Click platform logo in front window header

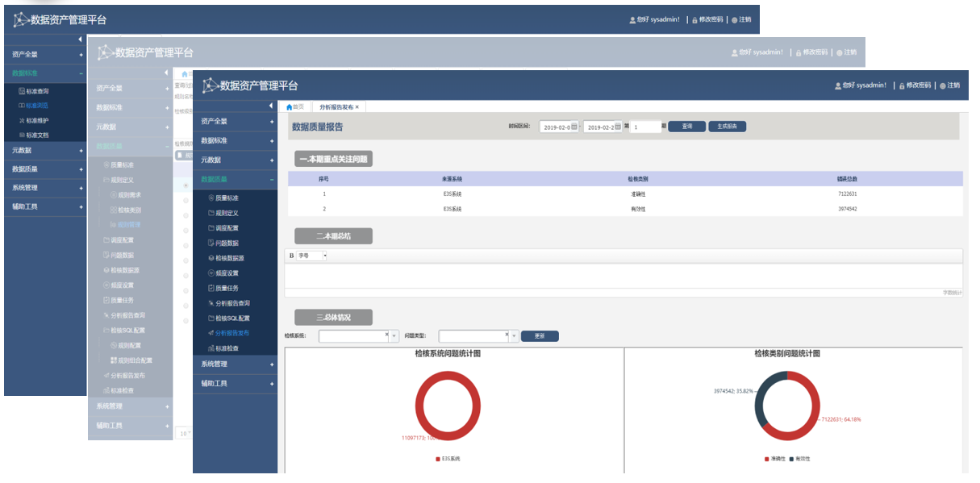[210, 85]
